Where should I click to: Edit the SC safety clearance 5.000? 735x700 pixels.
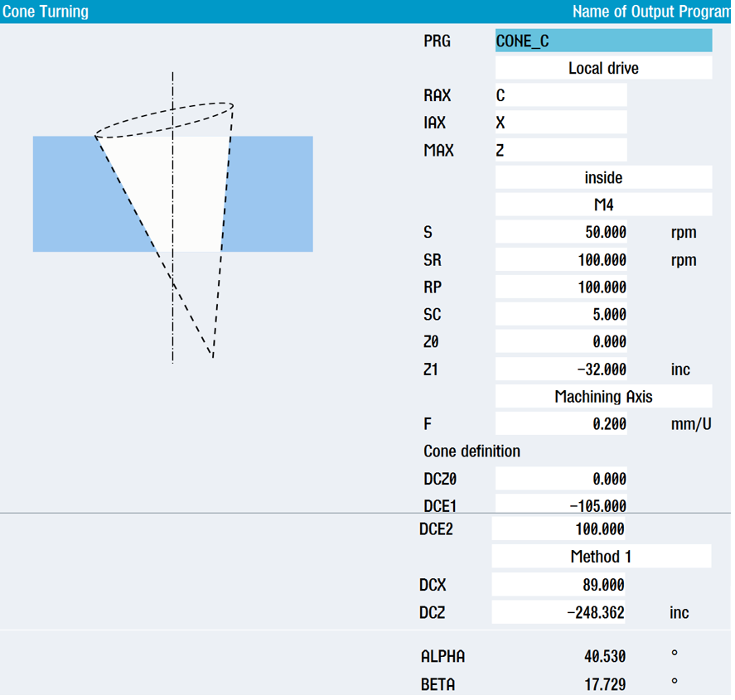point(561,314)
